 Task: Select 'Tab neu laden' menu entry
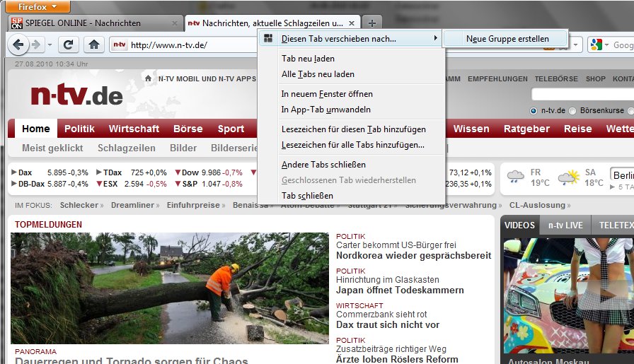pos(308,59)
